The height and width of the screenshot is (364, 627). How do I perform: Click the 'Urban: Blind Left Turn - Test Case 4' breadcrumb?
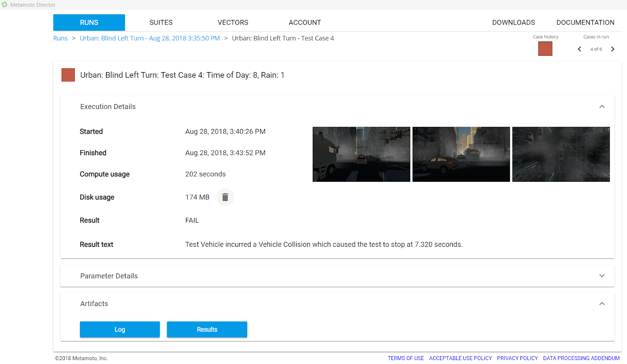pos(283,38)
